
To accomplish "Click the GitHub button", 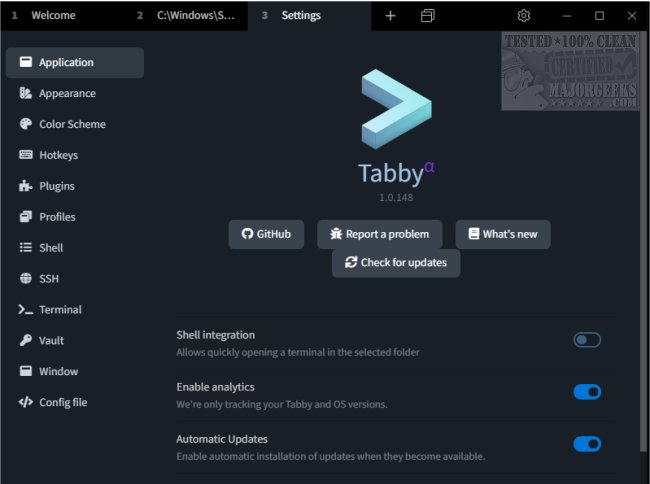I will click(x=266, y=234).
